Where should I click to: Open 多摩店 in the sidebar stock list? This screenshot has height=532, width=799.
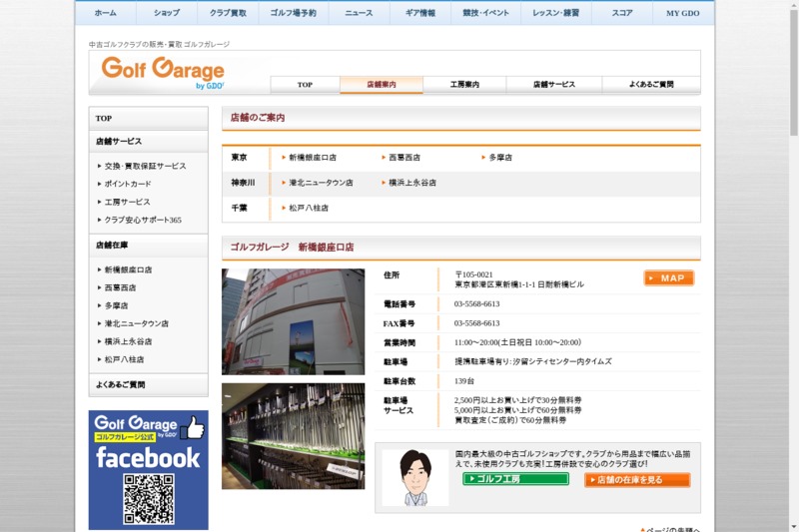[116, 305]
